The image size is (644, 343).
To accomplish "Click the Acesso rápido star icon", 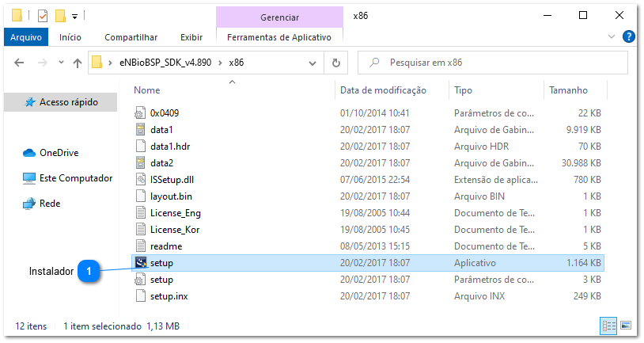I will point(30,102).
